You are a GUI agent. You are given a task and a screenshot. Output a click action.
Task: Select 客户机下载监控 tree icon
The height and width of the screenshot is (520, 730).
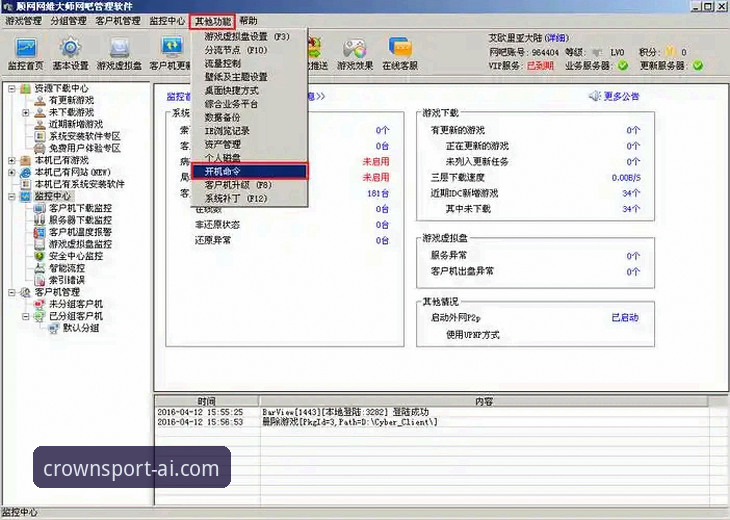point(40,208)
